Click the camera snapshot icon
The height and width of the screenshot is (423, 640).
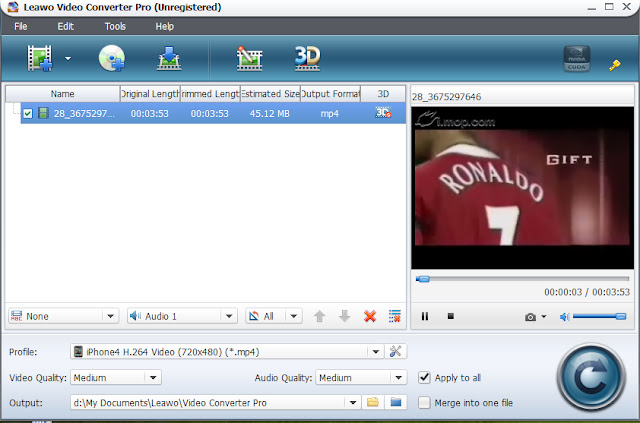(530, 317)
